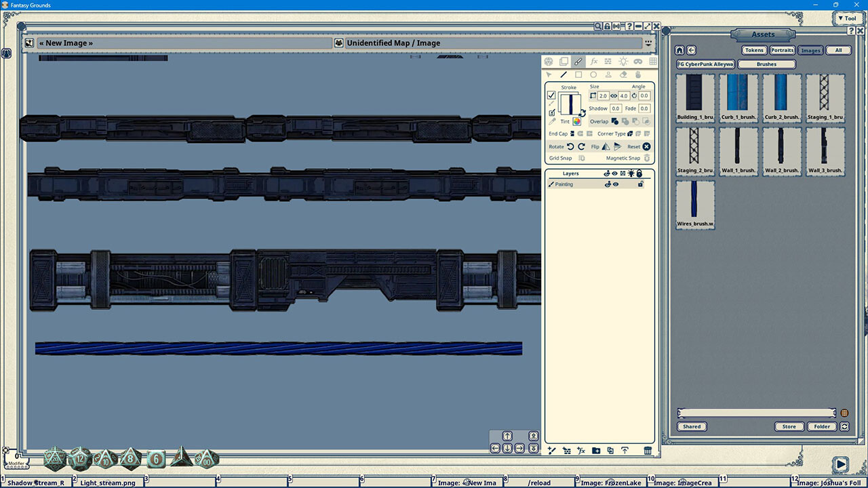Select the Rectangle drawing tool
This screenshot has height=488, width=868.
coord(578,75)
